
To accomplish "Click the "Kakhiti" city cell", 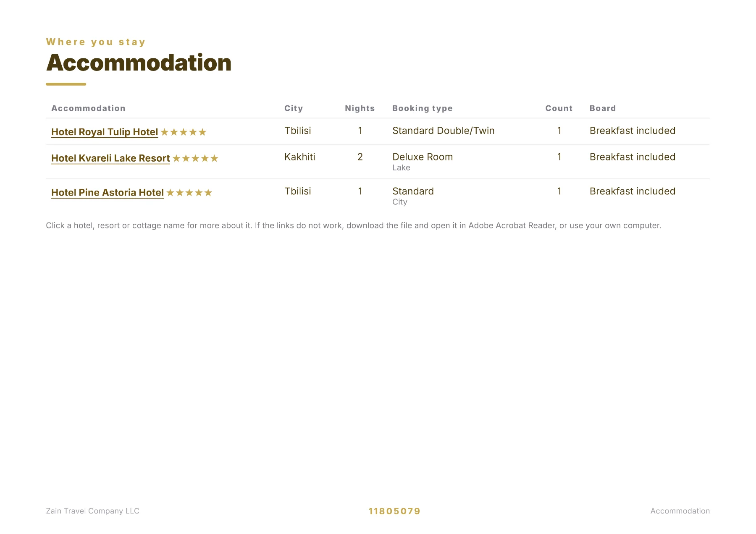I will pyautogui.click(x=300, y=157).
